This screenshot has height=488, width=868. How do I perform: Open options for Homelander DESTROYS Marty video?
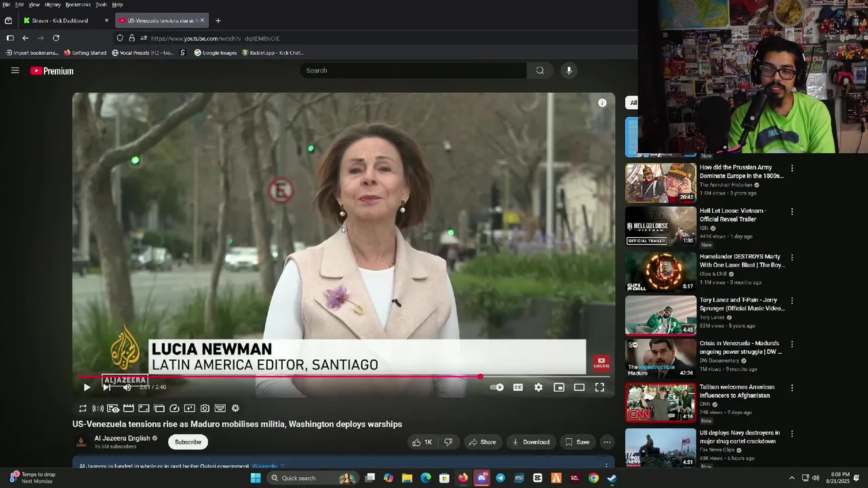tap(791, 258)
